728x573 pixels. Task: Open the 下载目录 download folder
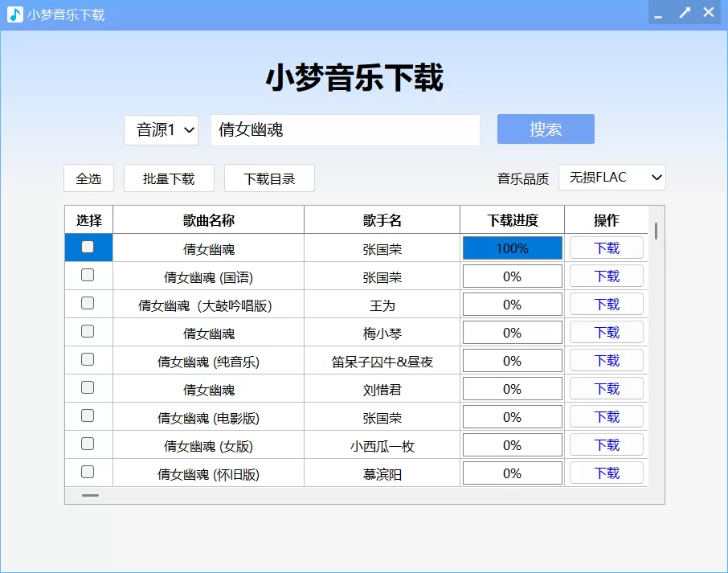(x=269, y=178)
